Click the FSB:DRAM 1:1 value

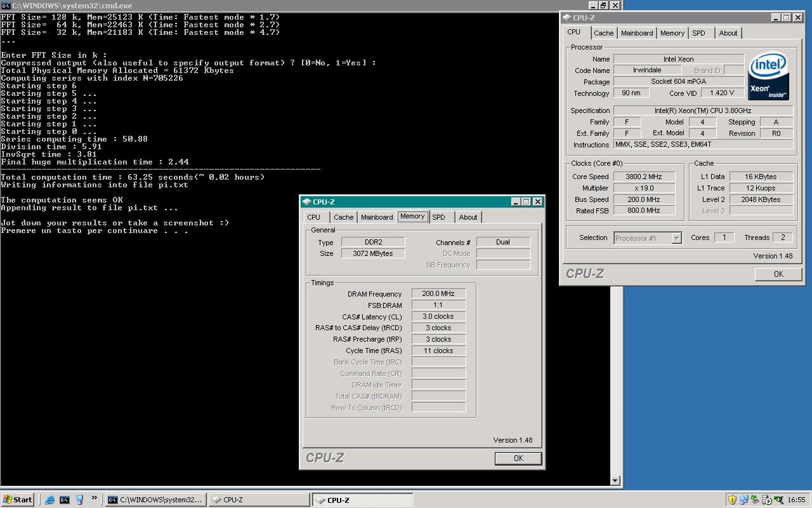click(439, 305)
